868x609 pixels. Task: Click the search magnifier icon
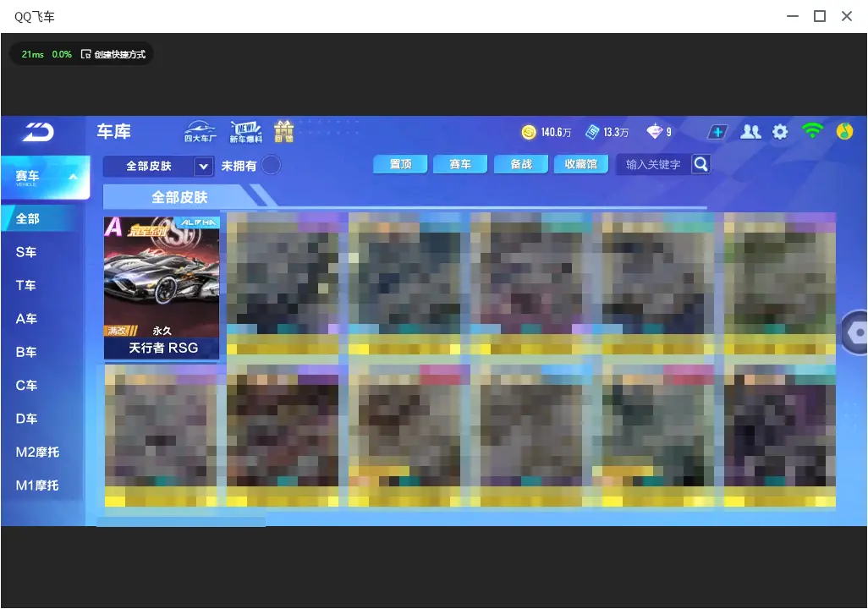(700, 164)
